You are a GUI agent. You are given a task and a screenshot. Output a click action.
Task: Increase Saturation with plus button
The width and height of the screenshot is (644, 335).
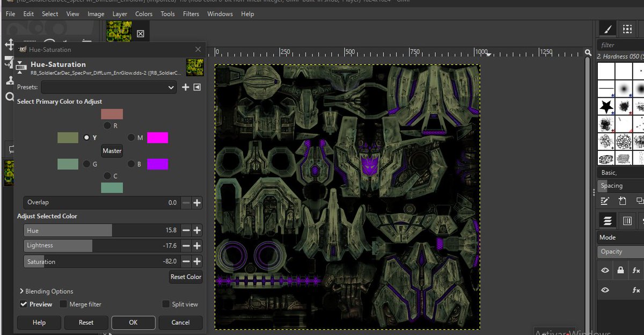point(197,261)
